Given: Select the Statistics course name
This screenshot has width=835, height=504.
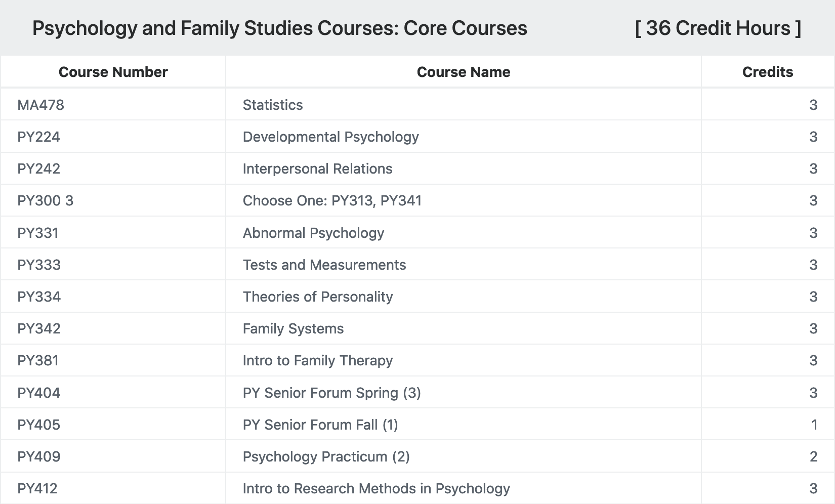Looking at the screenshot, I should tap(273, 105).
